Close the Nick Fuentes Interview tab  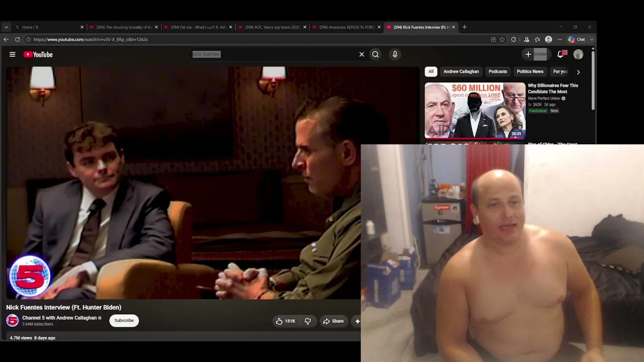click(x=453, y=27)
